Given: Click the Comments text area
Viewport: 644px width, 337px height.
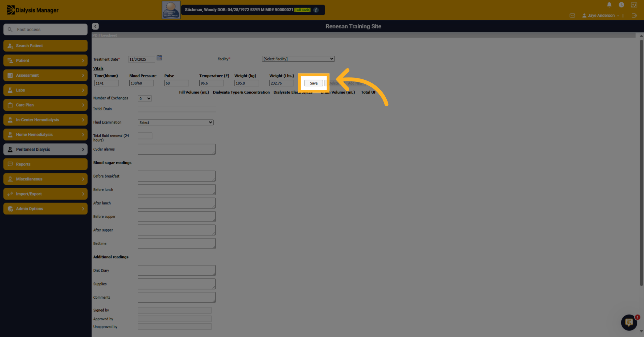Looking at the screenshot, I should tap(177, 297).
